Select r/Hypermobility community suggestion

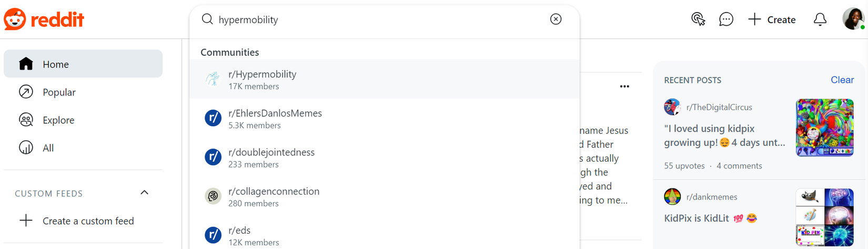385,79
